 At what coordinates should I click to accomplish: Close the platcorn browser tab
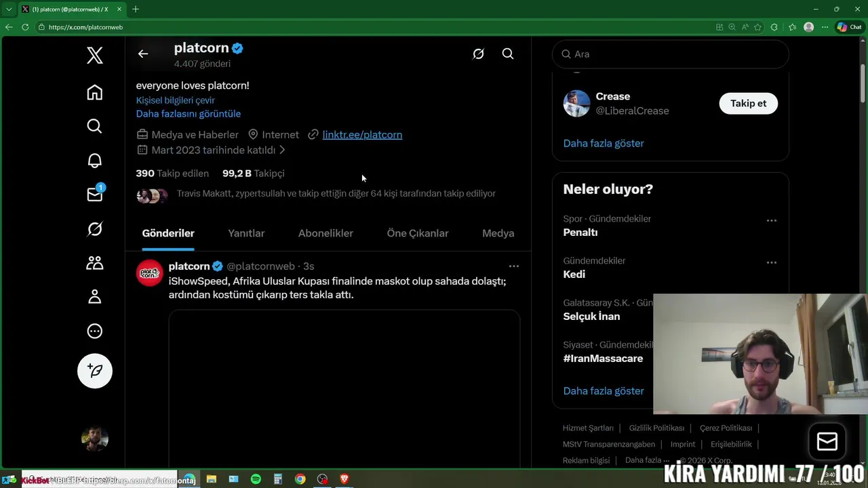pyautogui.click(x=119, y=9)
